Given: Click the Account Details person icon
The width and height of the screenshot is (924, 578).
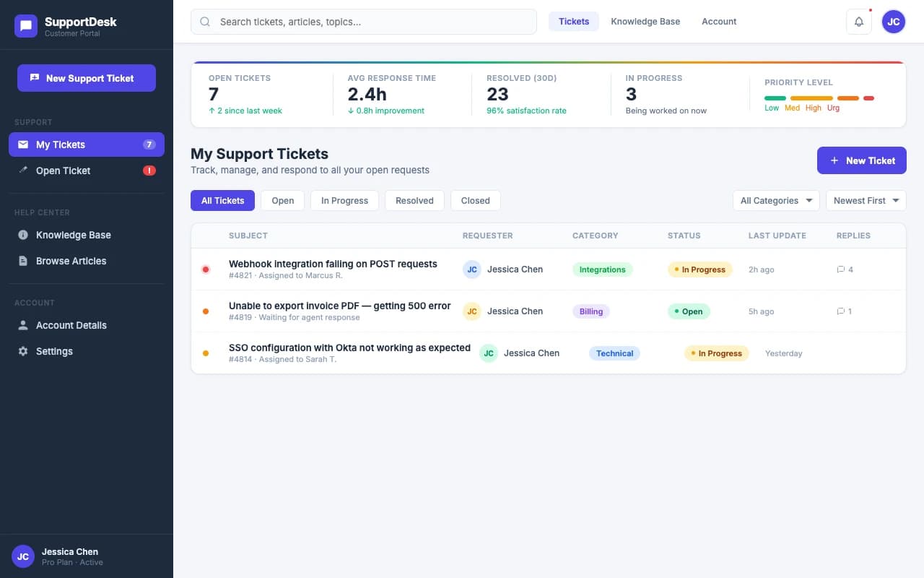Looking at the screenshot, I should click(22, 325).
